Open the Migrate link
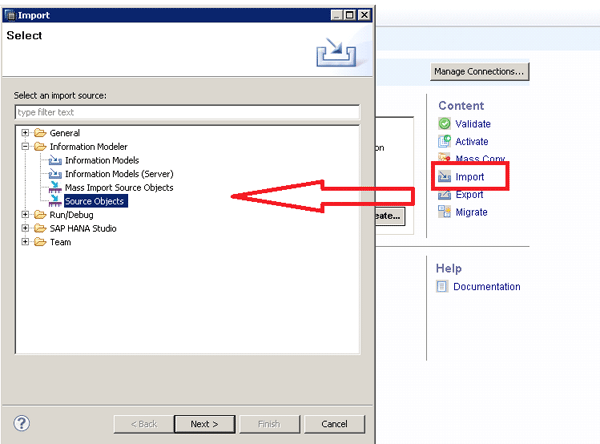This screenshot has height=444, width=600. pyautogui.click(x=471, y=212)
